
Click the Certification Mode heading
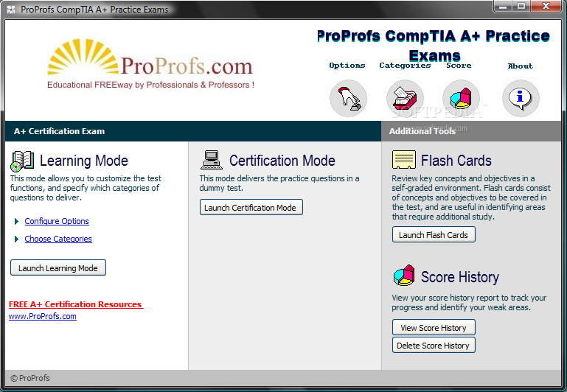[x=282, y=161]
